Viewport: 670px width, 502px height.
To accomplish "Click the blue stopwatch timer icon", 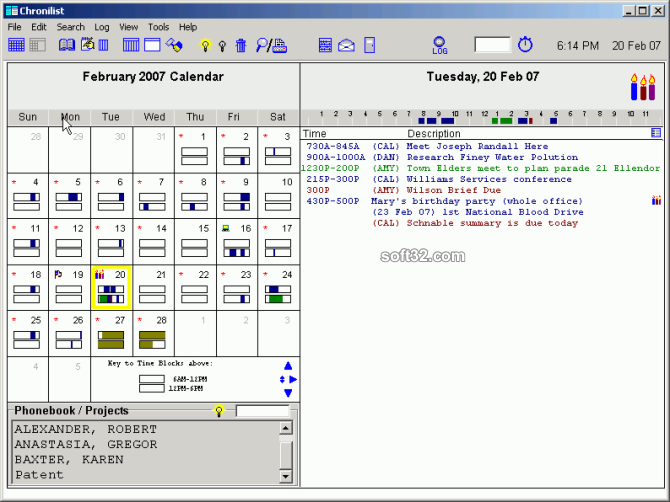I will [525, 44].
